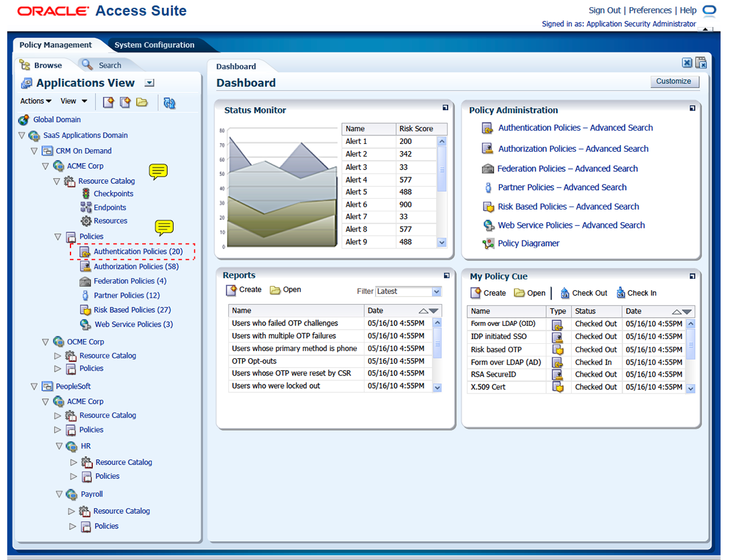Open the Actions menu
The width and height of the screenshot is (729, 560).
(36, 101)
